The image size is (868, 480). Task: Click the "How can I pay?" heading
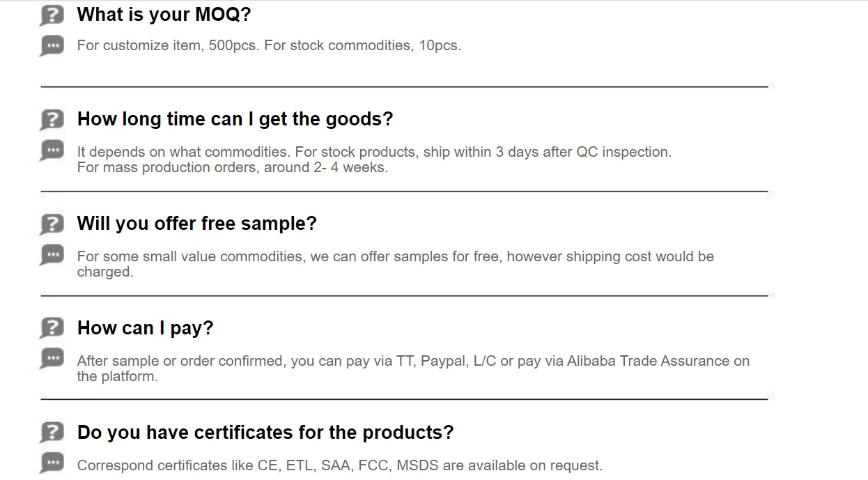pos(145,328)
